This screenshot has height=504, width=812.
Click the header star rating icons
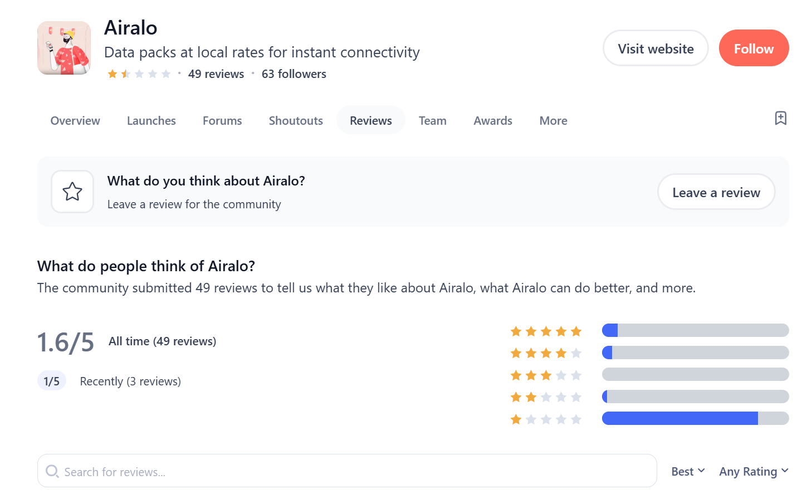[x=139, y=74]
